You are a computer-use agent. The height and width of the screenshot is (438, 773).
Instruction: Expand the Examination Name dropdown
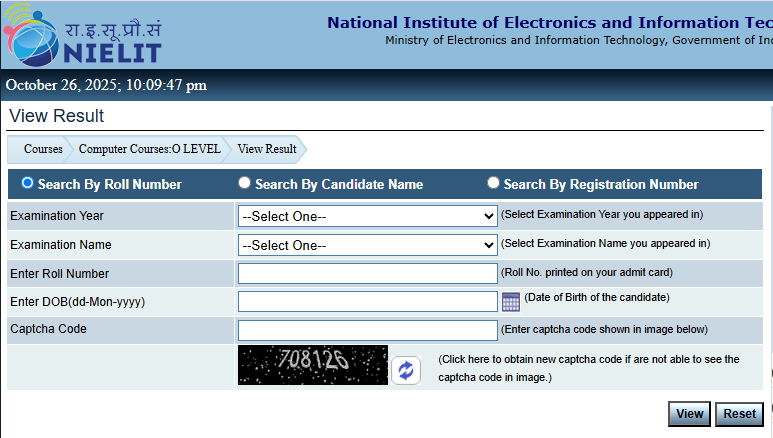click(367, 245)
